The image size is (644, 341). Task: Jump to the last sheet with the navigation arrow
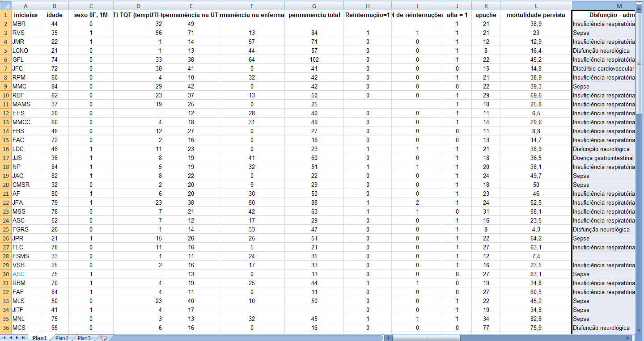coord(23,338)
